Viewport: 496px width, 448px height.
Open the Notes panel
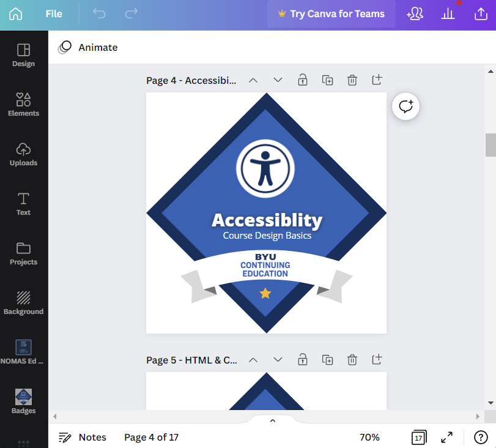point(83,437)
